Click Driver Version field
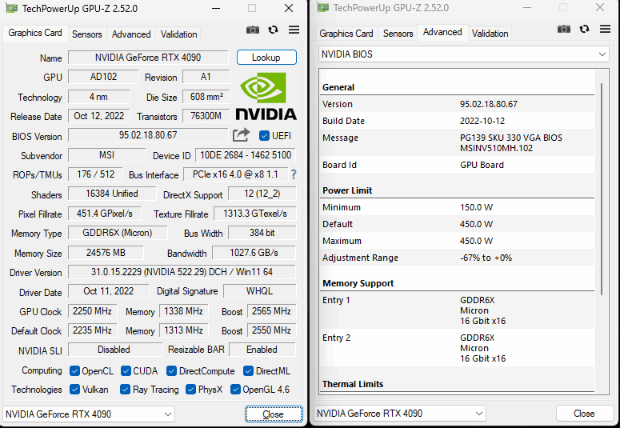 point(182,272)
